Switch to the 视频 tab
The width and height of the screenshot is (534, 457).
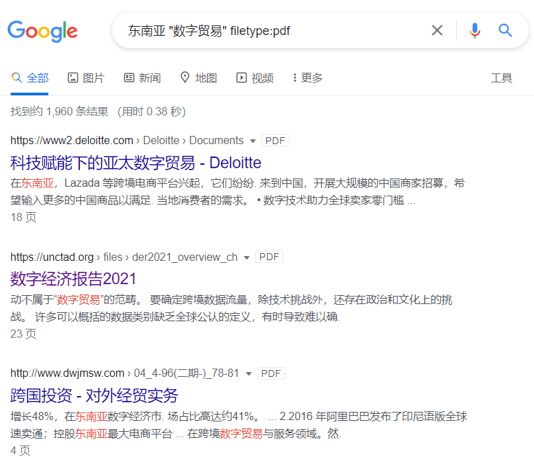(x=255, y=78)
